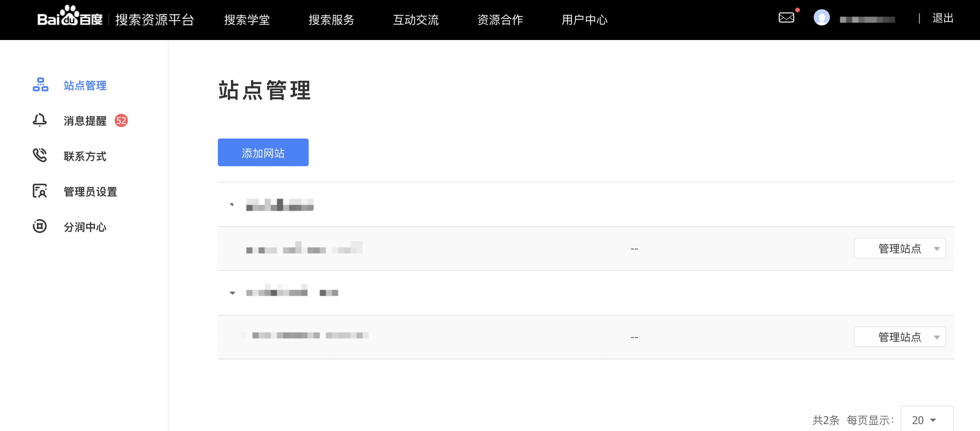Open second 管理站点 dropdown
980x431 pixels.
click(x=900, y=337)
